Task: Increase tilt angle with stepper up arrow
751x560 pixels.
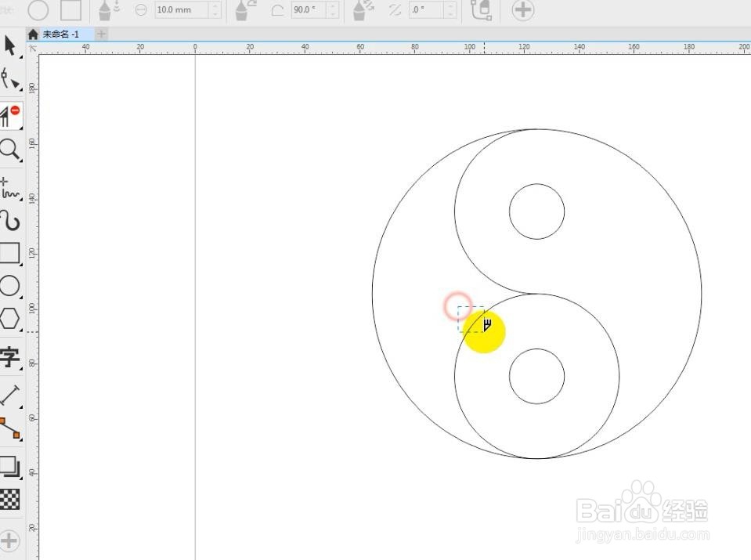Action: tap(333, 5)
